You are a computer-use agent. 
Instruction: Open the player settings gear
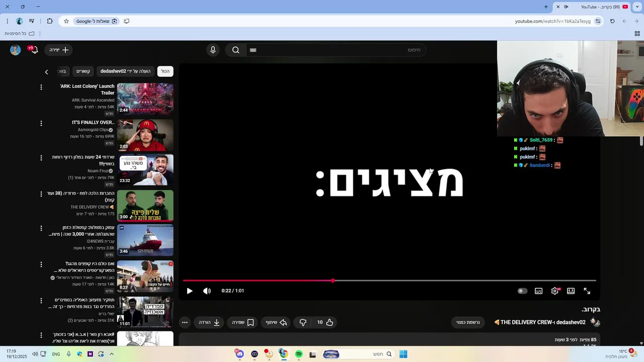(555, 291)
